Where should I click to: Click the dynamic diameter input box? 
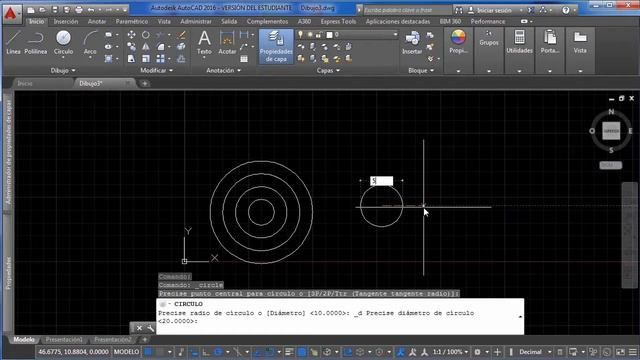pos(382,181)
